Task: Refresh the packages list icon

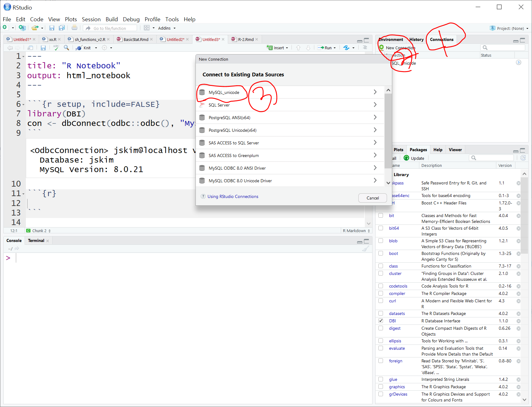Action: 523,158
